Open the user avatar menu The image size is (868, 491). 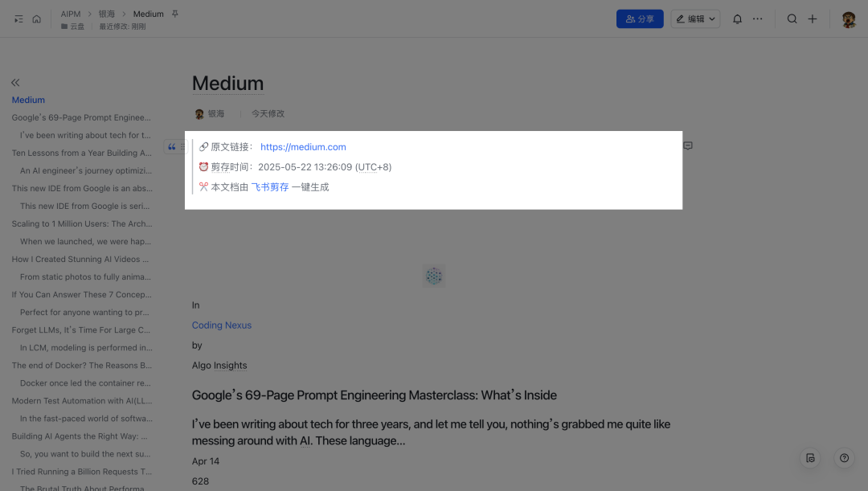point(849,18)
